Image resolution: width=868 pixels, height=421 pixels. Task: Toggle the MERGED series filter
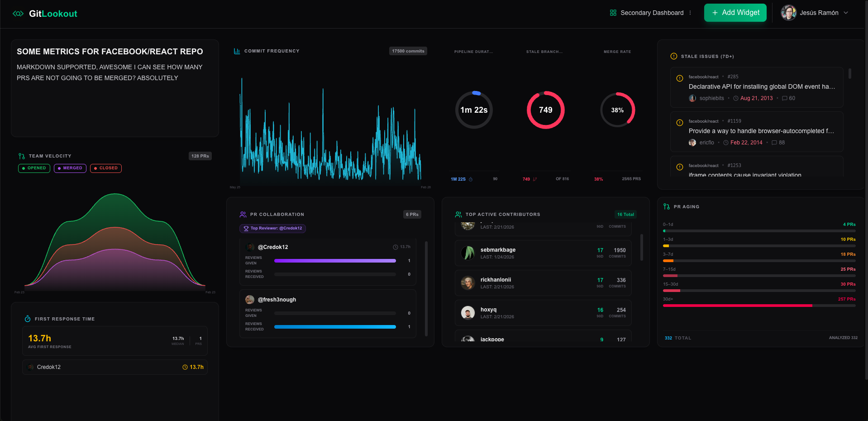click(x=70, y=168)
